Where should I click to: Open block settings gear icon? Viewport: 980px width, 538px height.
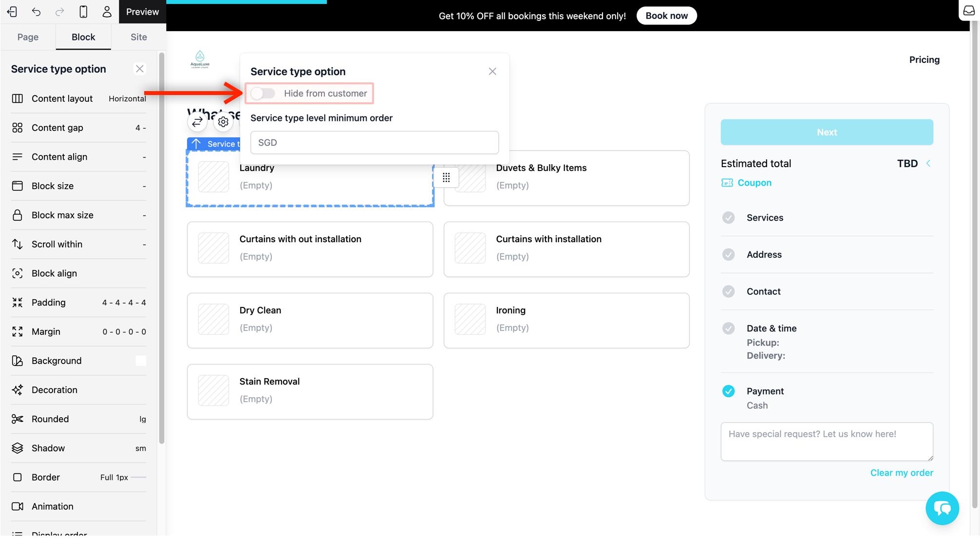(223, 122)
